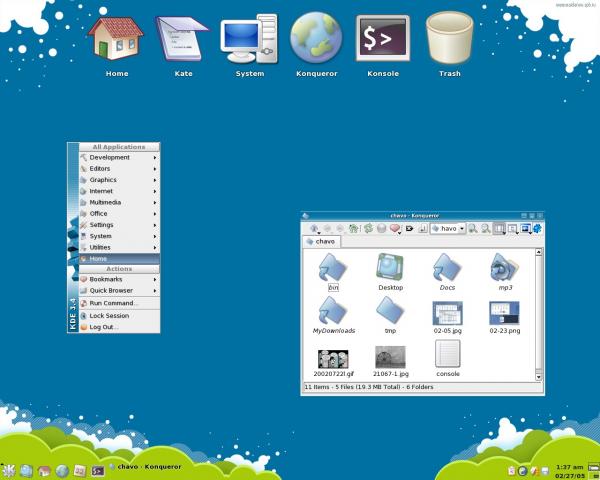The image size is (600, 480).
Task: Click the Zoom In magnifier in Konqueror
Action: 473,229
